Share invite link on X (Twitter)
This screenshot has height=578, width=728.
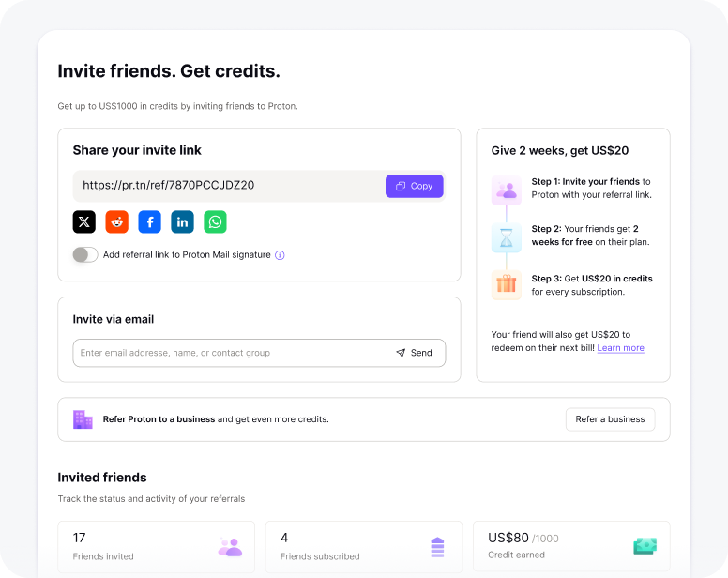84,221
